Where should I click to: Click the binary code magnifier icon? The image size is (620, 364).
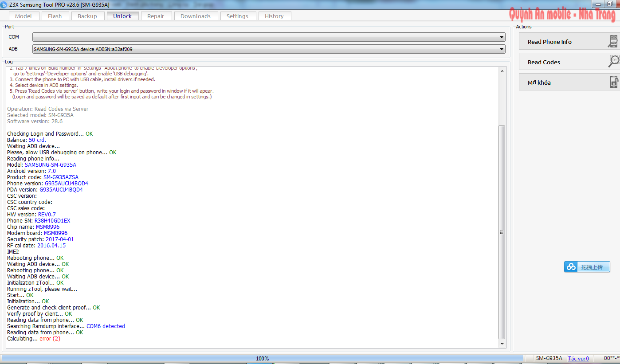(x=613, y=62)
